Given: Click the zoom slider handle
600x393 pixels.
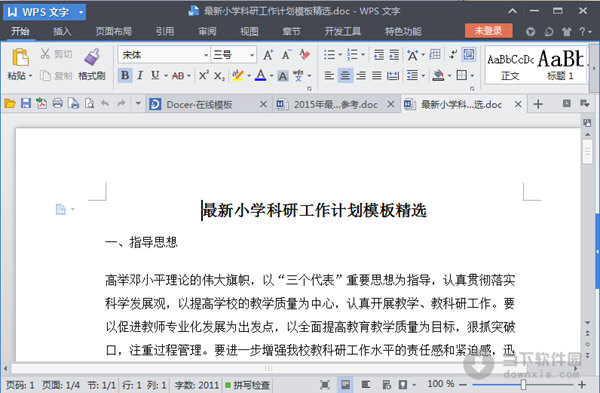Looking at the screenshot, I should tap(523, 385).
